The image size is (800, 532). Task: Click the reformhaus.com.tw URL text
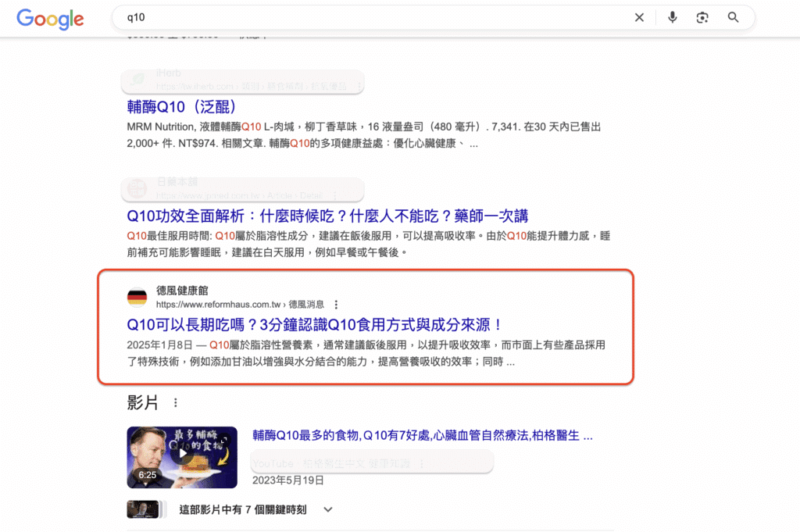[x=220, y=305]
